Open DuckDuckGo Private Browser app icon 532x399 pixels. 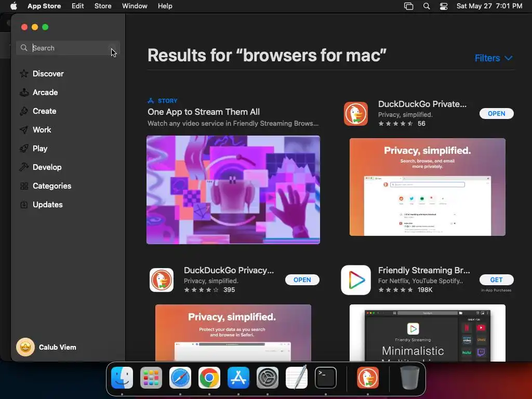[355, 114]
